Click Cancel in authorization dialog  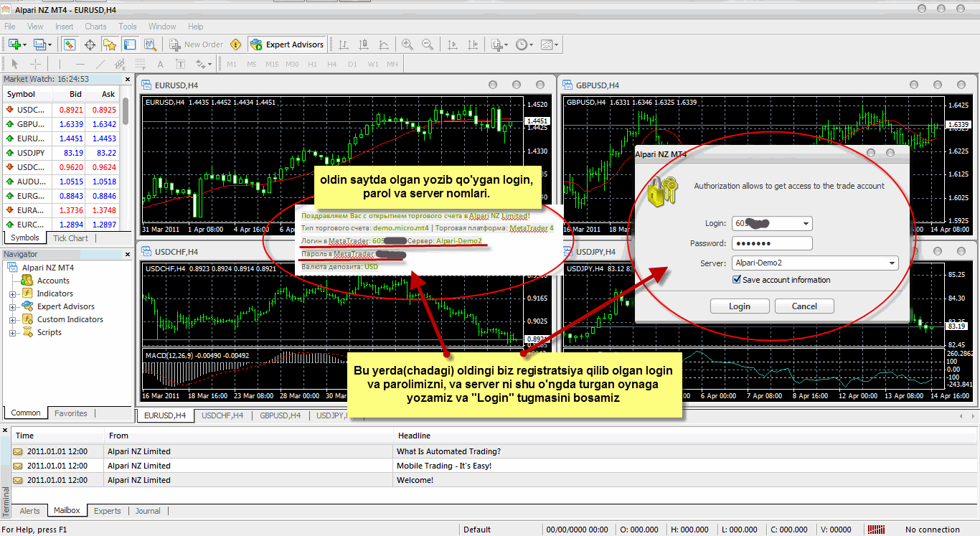804,306
